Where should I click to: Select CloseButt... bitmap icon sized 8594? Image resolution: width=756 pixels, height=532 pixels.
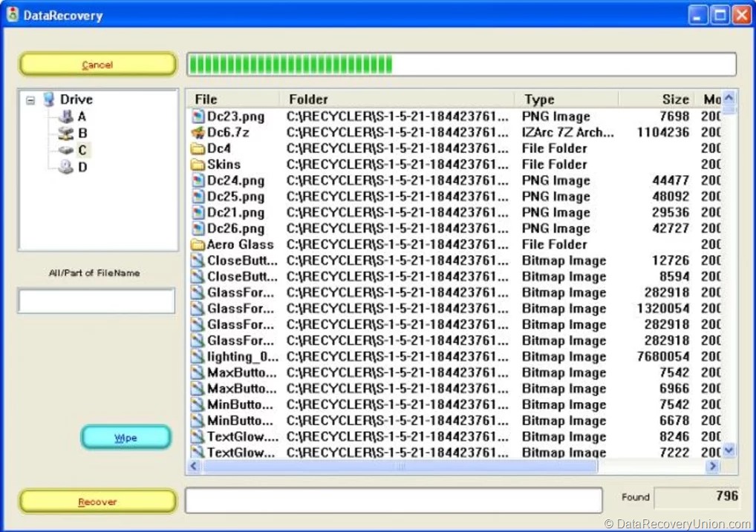point(198,276)
